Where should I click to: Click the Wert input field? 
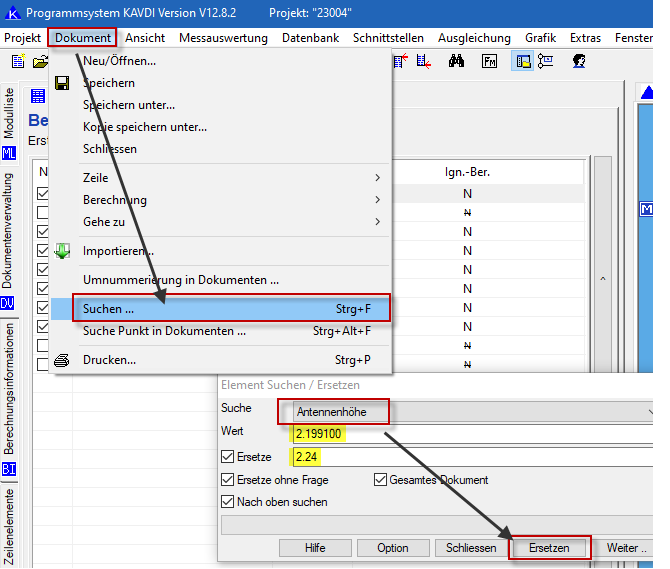coord(470,432)
